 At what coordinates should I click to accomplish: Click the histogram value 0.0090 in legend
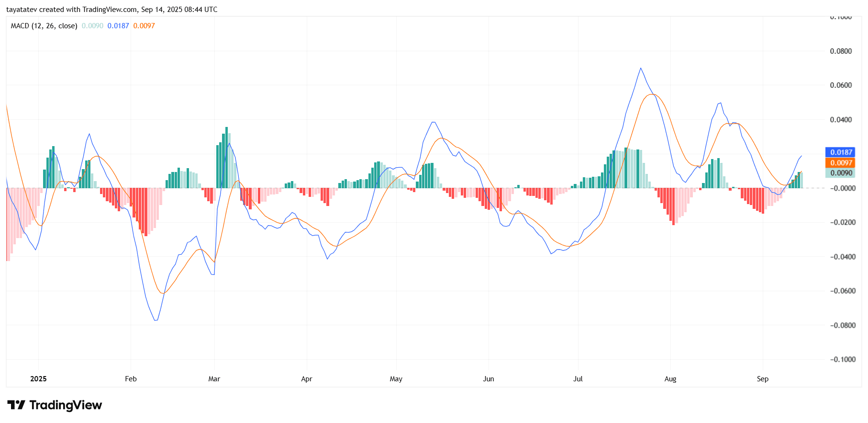pos(92,26)
